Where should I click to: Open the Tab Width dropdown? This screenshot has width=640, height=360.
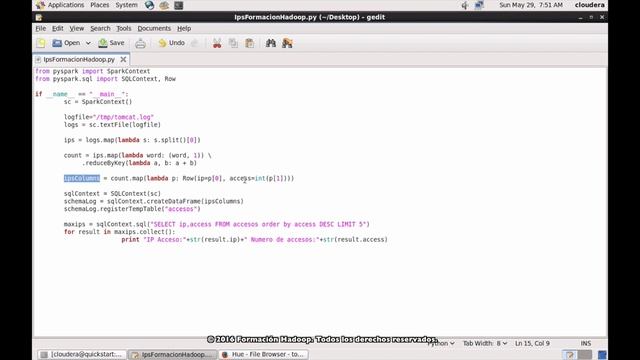tap(485, 343)
